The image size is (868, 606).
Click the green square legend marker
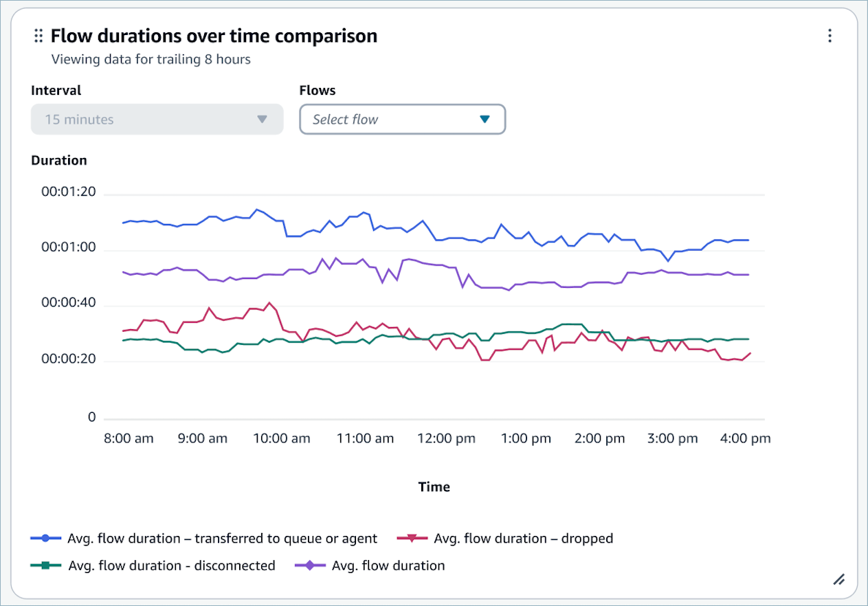tap(45, 565)
